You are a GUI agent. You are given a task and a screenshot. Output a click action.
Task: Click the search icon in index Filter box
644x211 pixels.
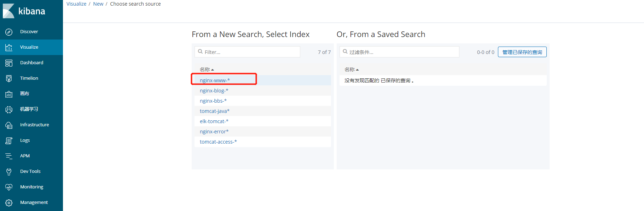[x=200, y=52]
